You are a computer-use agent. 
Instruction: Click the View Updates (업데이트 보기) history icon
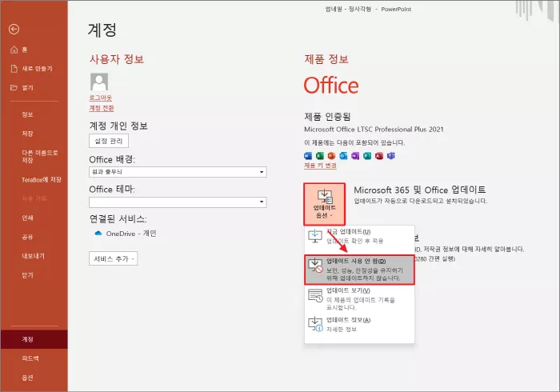tap(315, 295)
